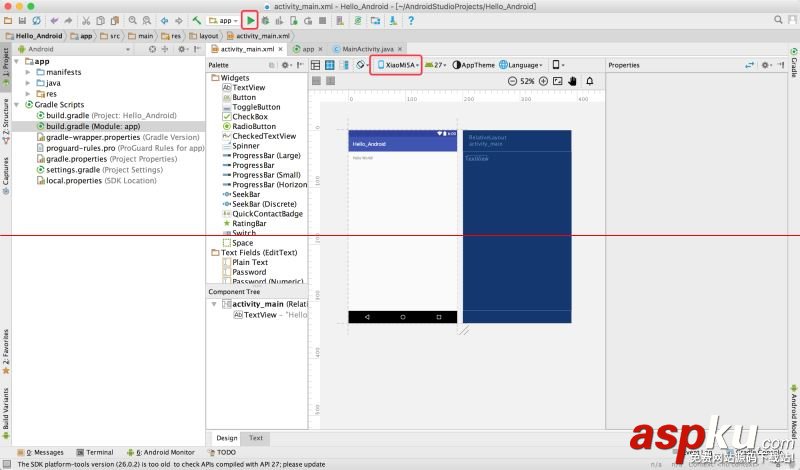Navigate forward with the right arrow
Viewport: 800px width, 470px height.
[179, 20]
